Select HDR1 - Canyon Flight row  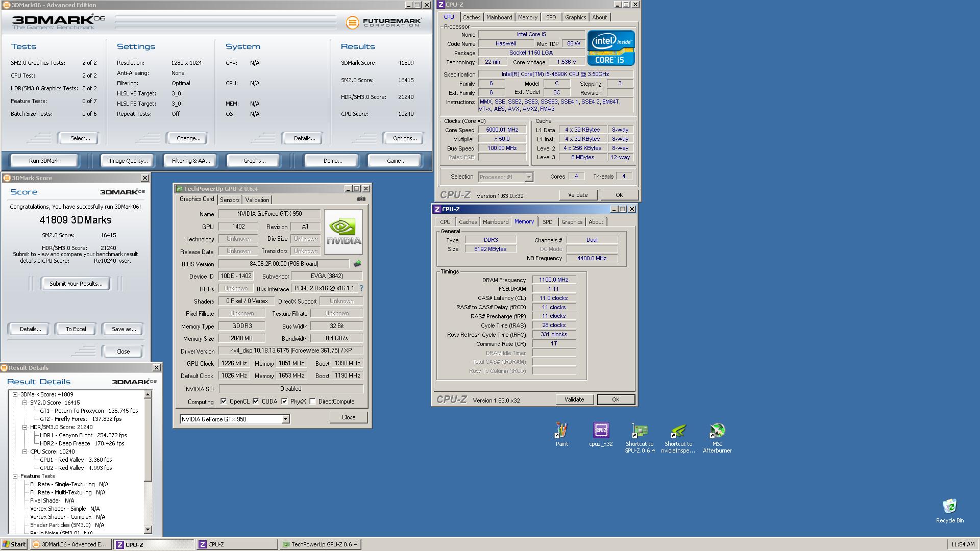point(83,435)
